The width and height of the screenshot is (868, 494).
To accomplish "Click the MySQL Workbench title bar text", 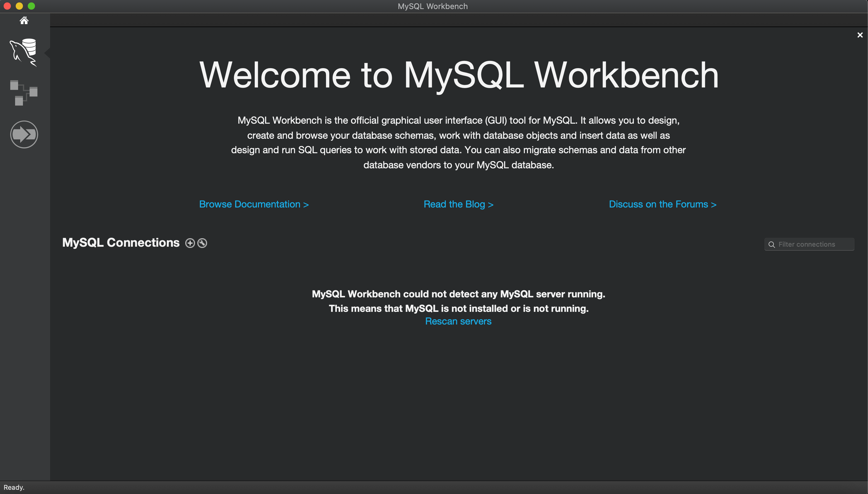I will pyautogui.click(x=432, y=6).
